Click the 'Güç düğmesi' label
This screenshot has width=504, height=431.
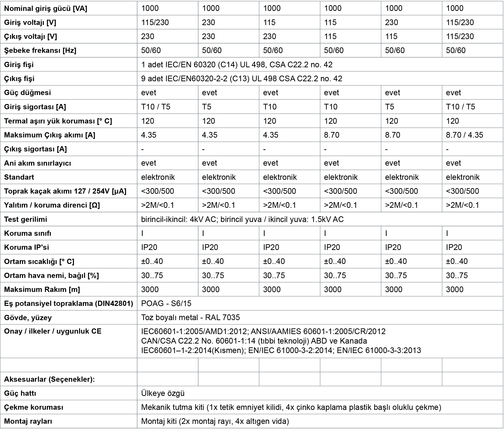coord(27,93)
